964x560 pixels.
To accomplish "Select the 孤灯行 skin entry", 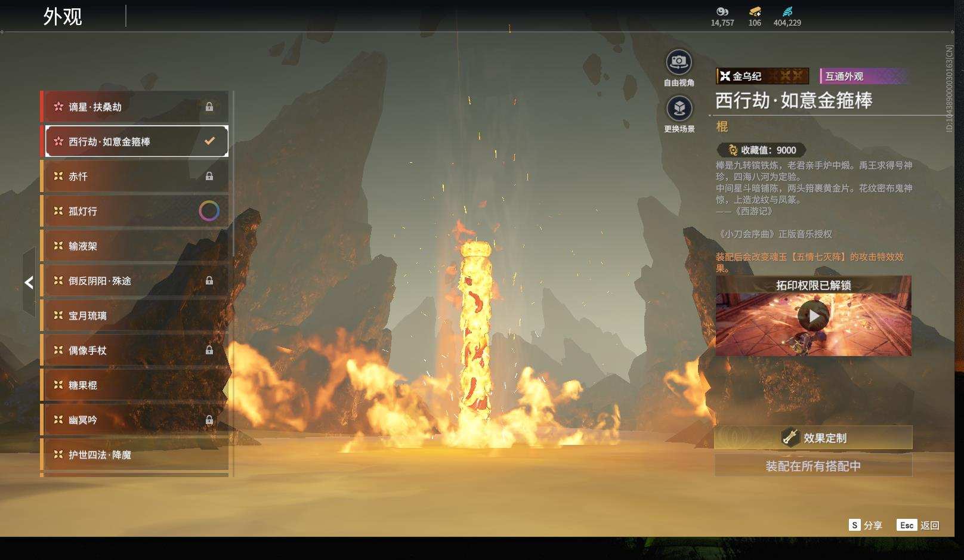I will tap(135, 211).
